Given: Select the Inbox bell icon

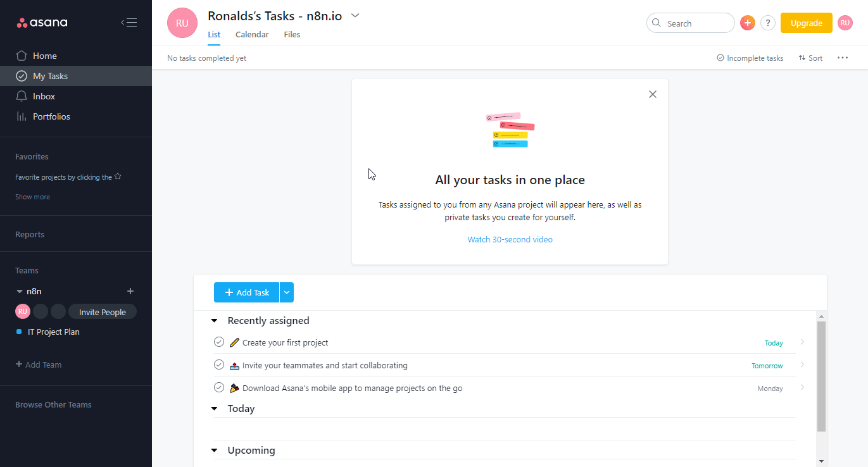Looking at the screenshot, I should click(x=22, y=96).
